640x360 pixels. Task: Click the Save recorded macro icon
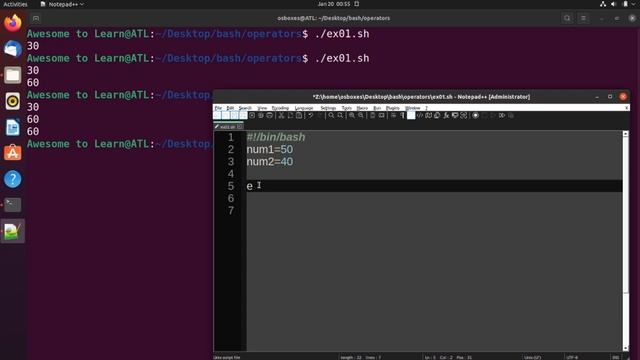[x=511, y=116]
